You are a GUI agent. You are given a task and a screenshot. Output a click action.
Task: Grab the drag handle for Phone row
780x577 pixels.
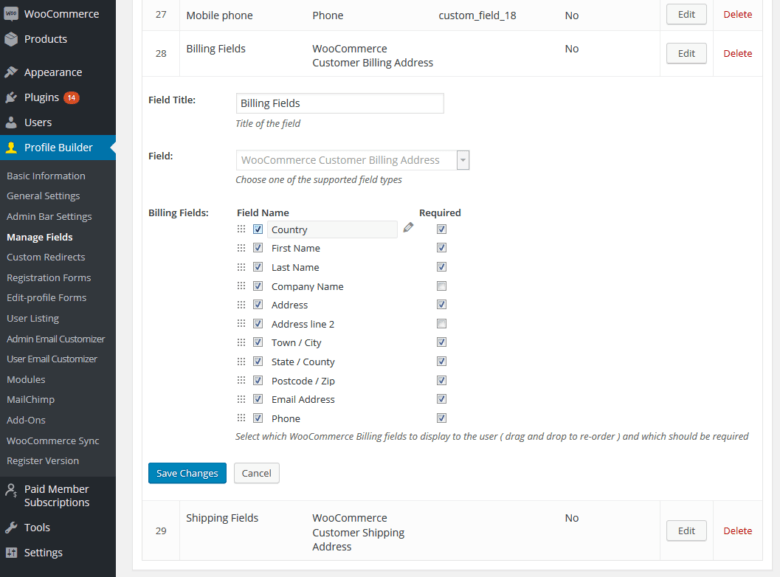click(x=241, y=418)
